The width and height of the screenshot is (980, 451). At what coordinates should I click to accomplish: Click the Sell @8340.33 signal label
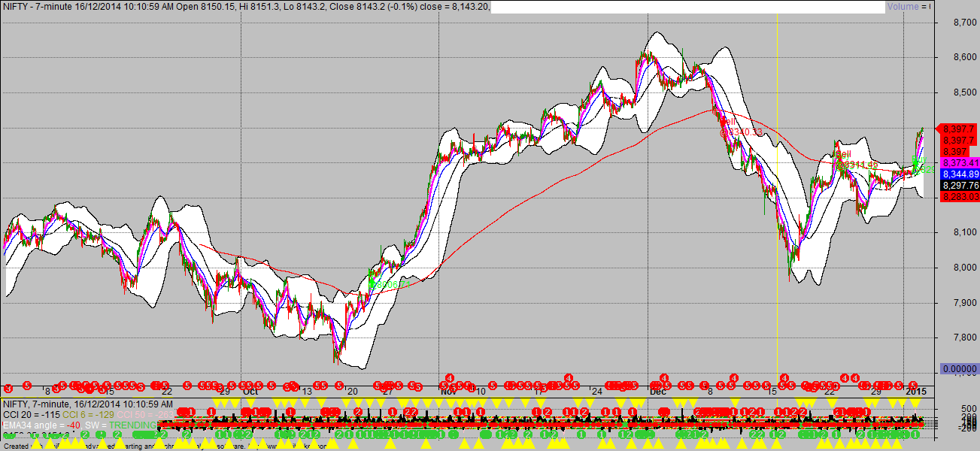point(741,127)
